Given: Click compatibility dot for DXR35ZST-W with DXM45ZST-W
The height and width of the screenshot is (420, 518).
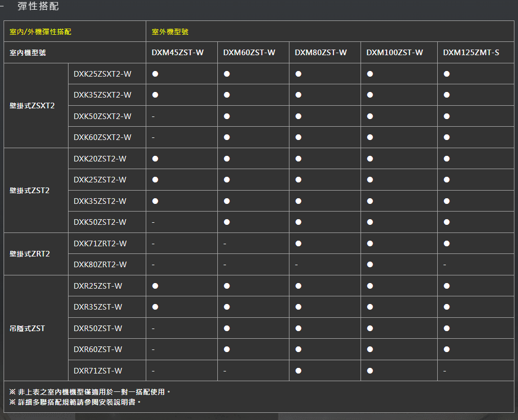Looking at the screenshot, I should [x=155, y=307].
